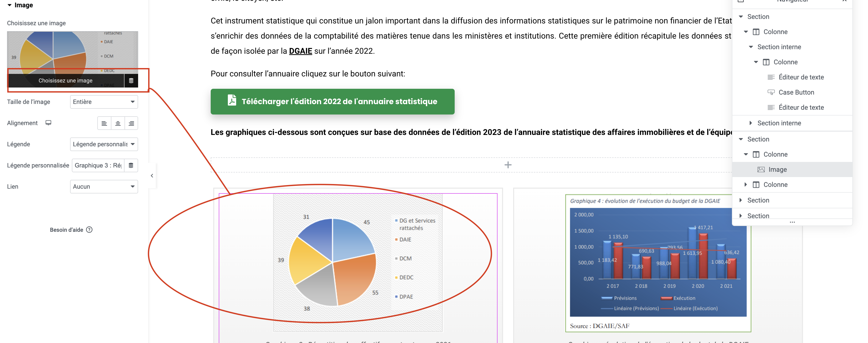The width and height of the screenshot is (868, 343).
Task: Click text editor icon of first Éditeur
Action: [x=771, y=77]
